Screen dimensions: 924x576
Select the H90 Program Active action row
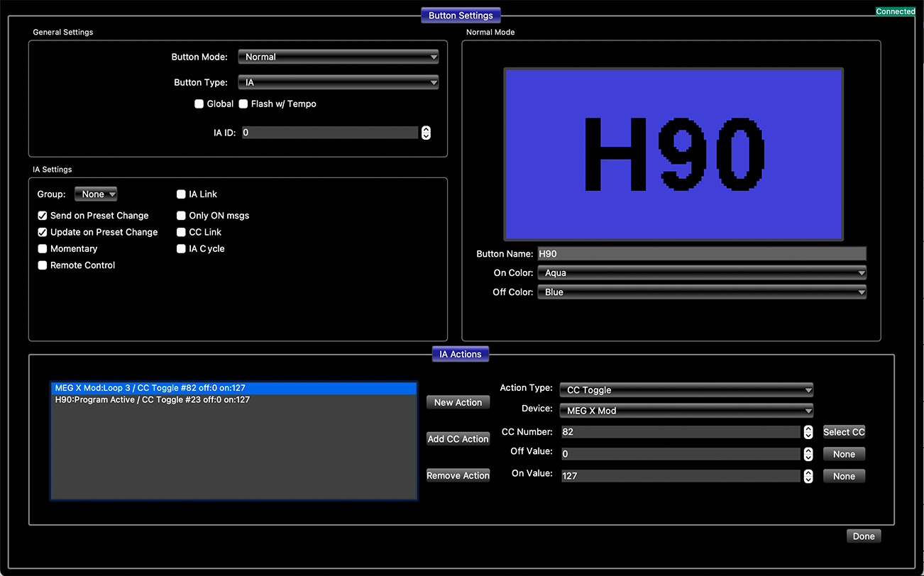pyautogui.click(x=233, y=399)
